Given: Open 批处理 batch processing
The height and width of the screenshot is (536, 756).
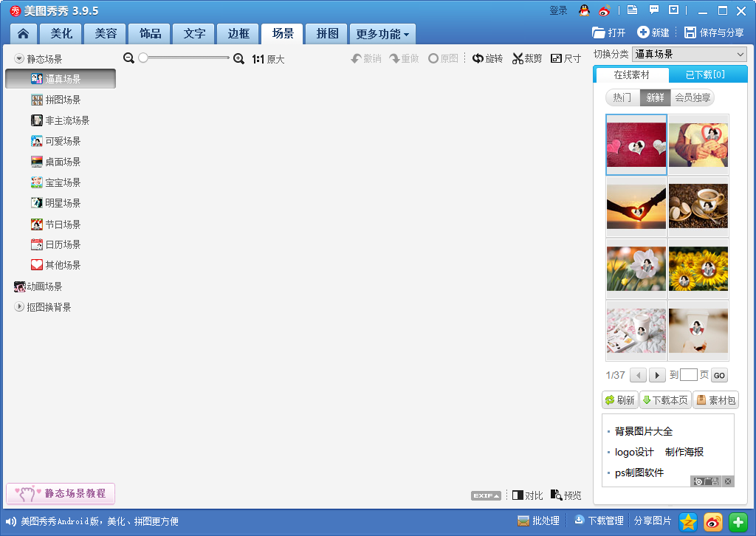Looking at the screenshot, I should 538,521.
